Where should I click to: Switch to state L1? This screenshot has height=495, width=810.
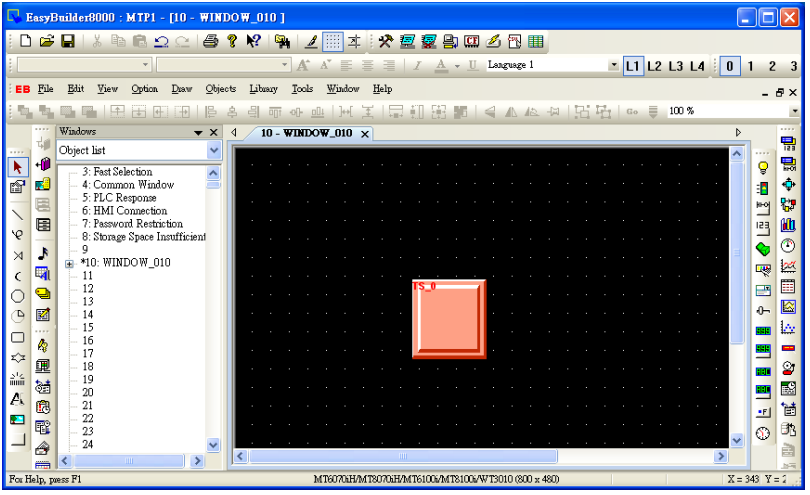pyautogui.click(x=633, y=66)
